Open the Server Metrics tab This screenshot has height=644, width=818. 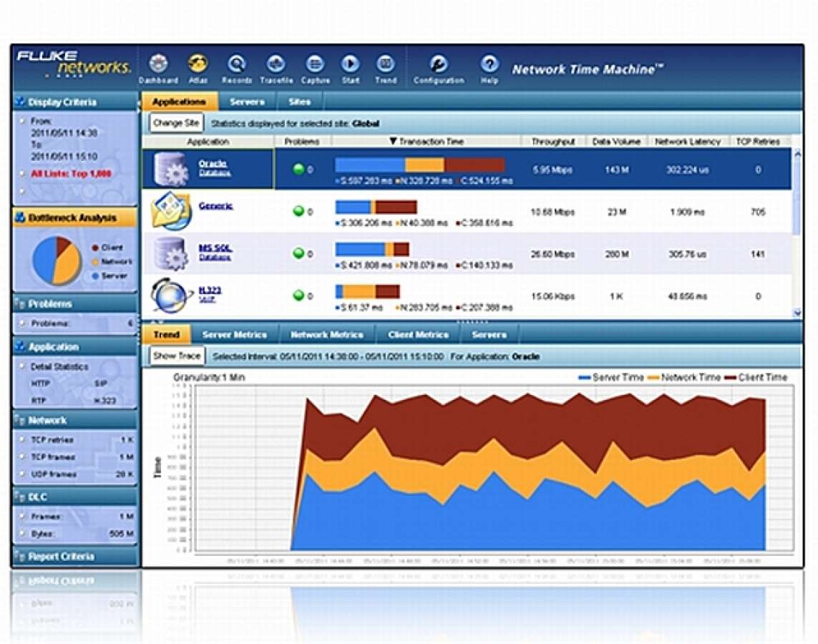pos(234,335)
